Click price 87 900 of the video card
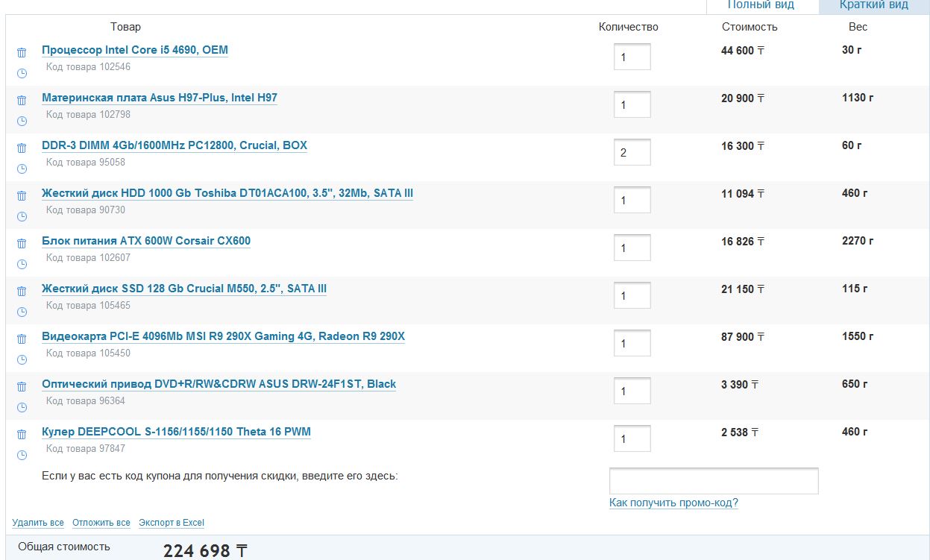This screenshot has height=560, width=930. pos(743,337)
